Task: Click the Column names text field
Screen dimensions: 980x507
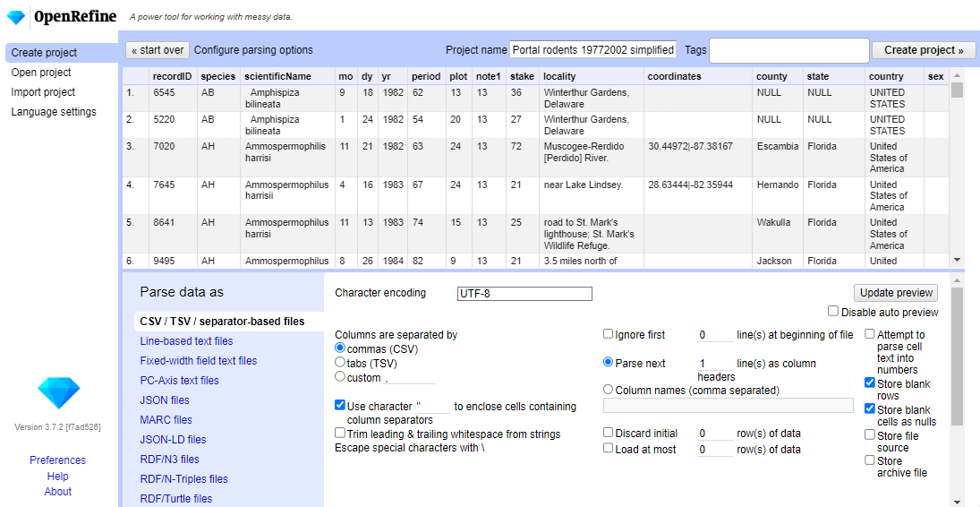Action: [729, 405]
